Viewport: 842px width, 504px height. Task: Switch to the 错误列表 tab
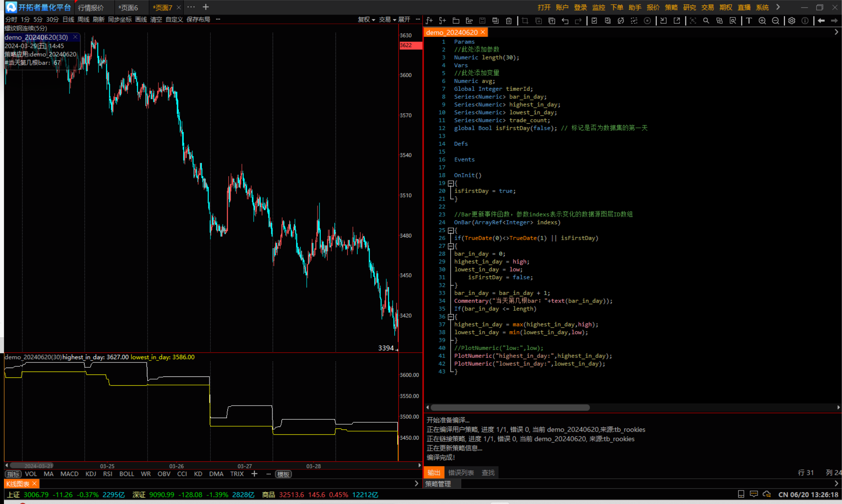pos(461,473)
